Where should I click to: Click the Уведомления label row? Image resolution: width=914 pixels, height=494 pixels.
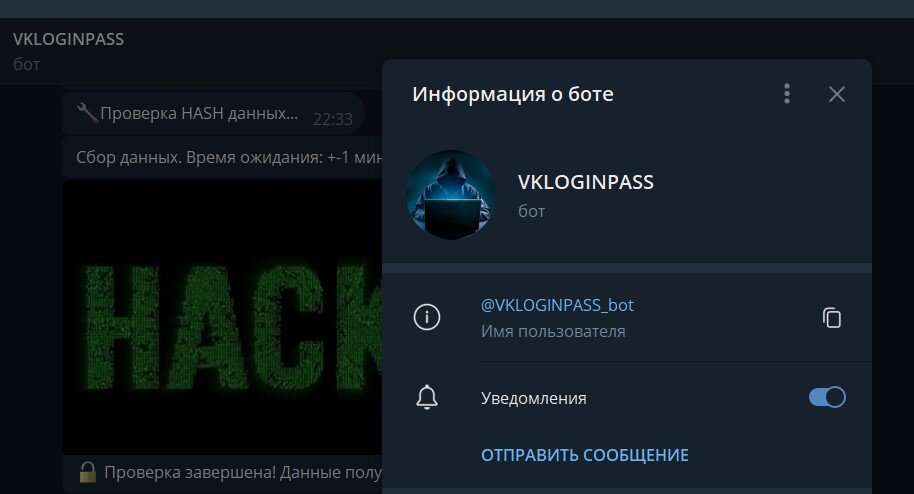point(627,398)
